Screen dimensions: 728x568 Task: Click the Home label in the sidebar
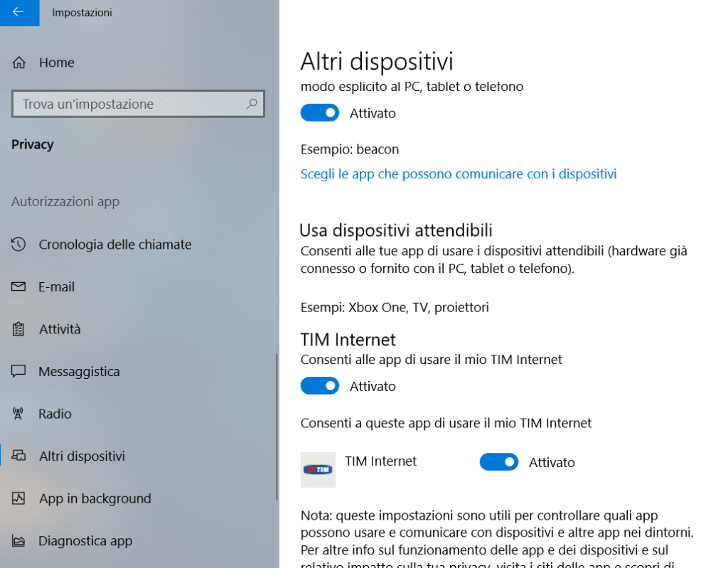[x=57, y=63]
